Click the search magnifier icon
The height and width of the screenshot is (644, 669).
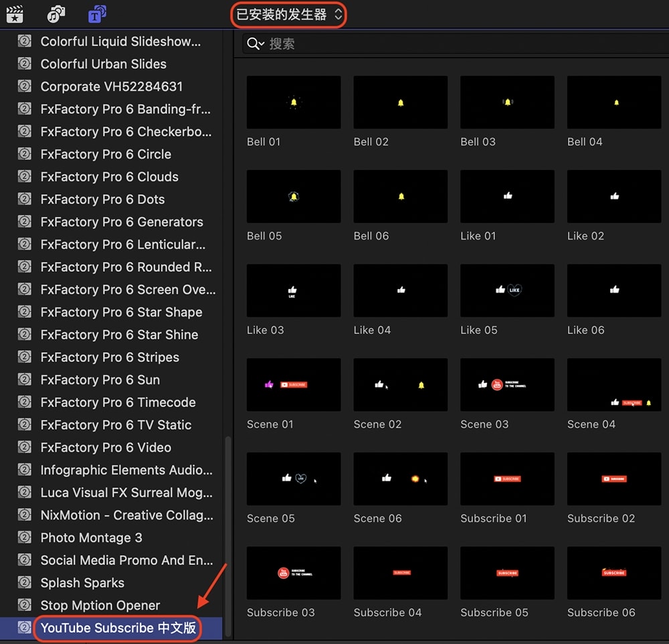click(x=253, y=44)
